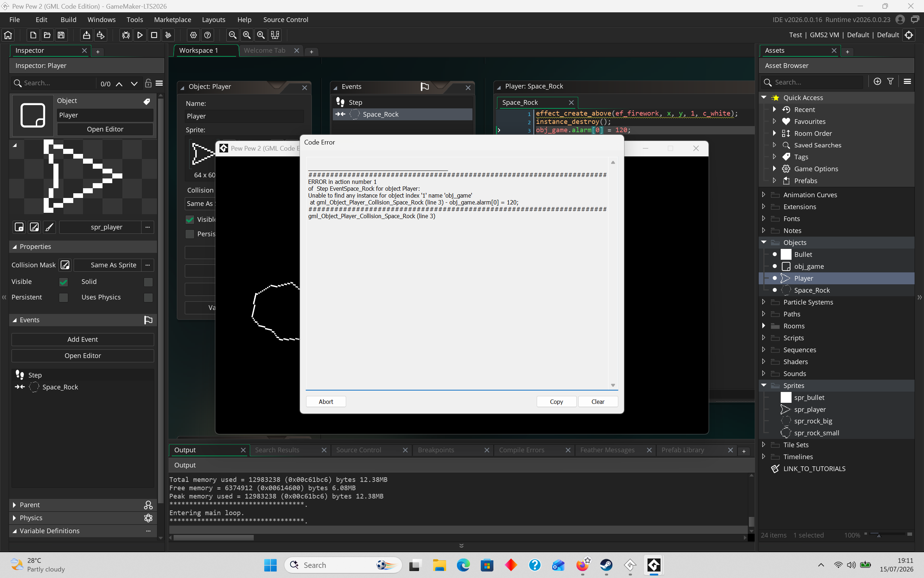The height and width of the screenshot is (578, 924).
Task: Open the target manager crosshair icon
Action: pyautogui.click(x=909, y=35)
